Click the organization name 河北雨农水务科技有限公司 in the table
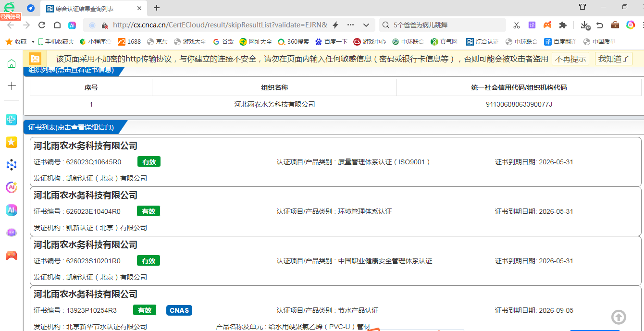The width and height of the screenshot is (644, 331). [274, 104]
